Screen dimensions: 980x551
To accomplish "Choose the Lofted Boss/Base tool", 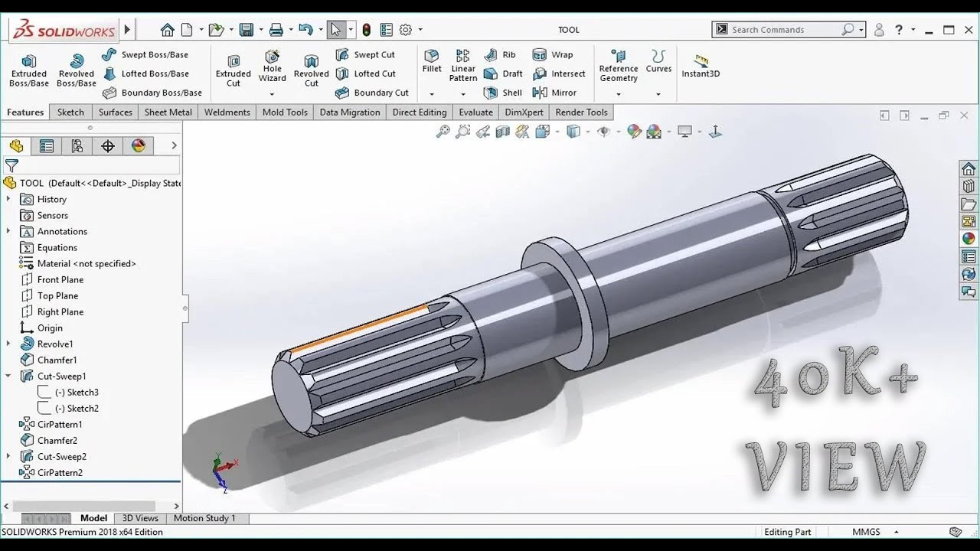I will (145, 73).
